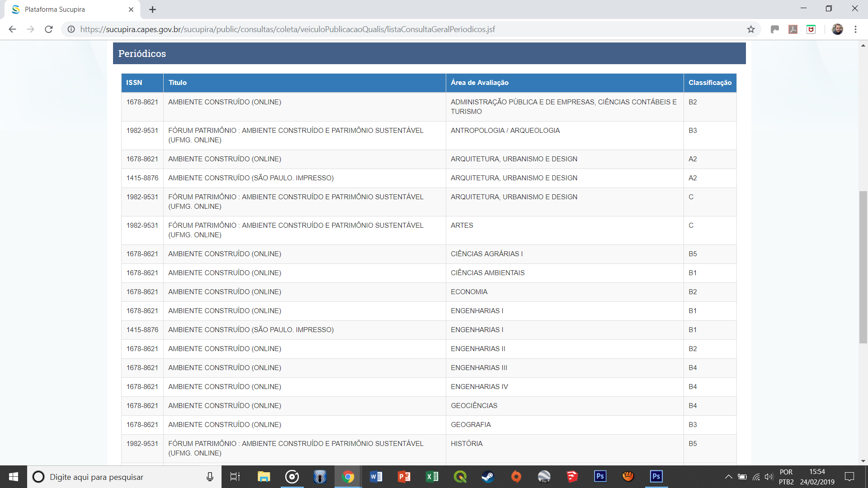868x488 pixels.
Task: Open Word from the taskbar
Action: coord(376,477)
